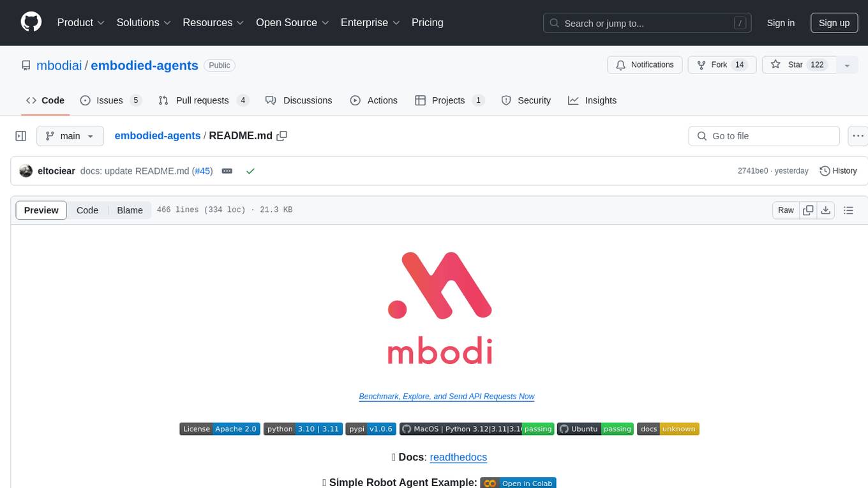The height and width of the screenshot is (488, 868).
Task: Expand the Resources menu
Action: click(x=214, y=22)
